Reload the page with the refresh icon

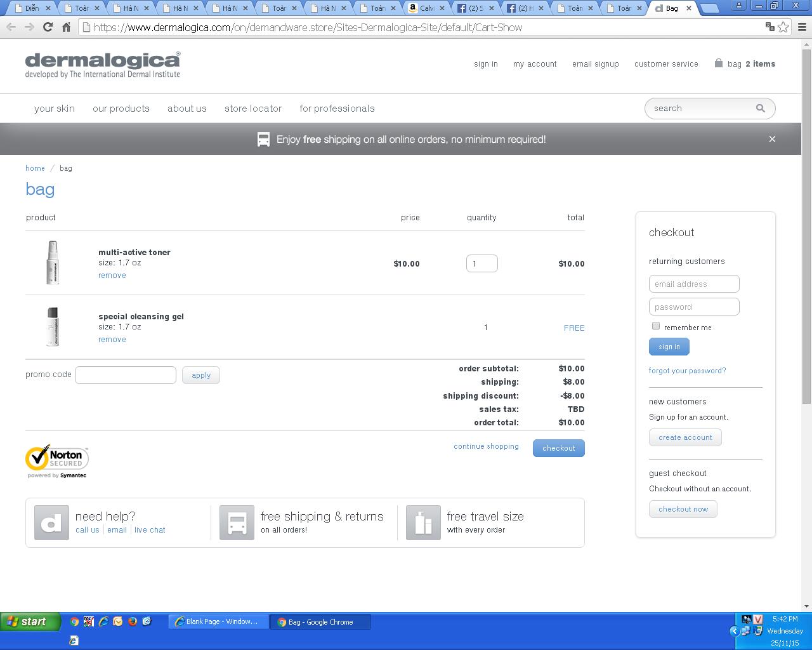pos(48,27)
